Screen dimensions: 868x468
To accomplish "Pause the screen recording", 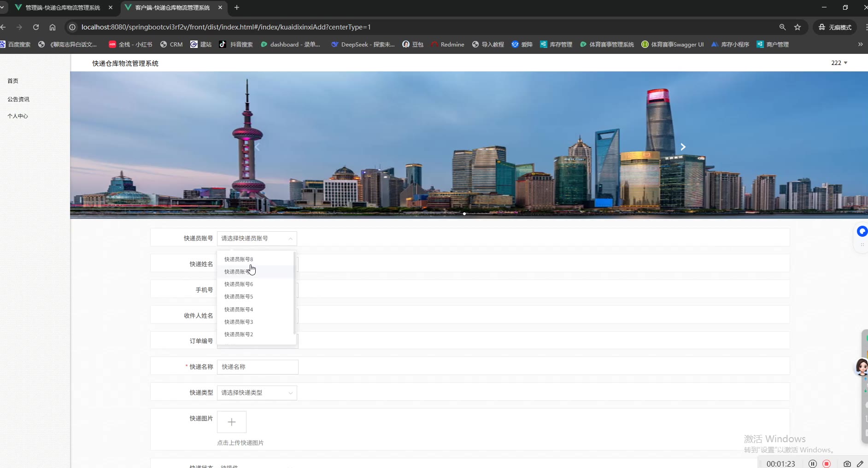I will coord(813,464).
